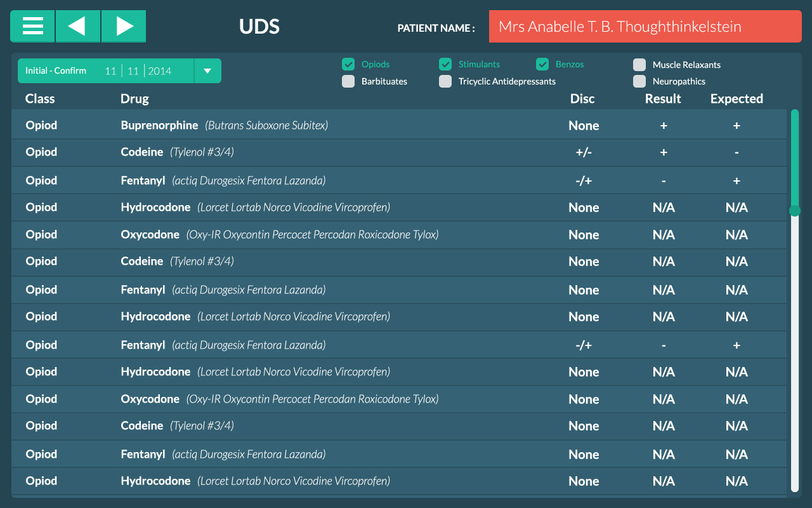Viewport: 812px width, 508px height.
Task: Enable the Barbituates checkbox
Action: [348, 81]
